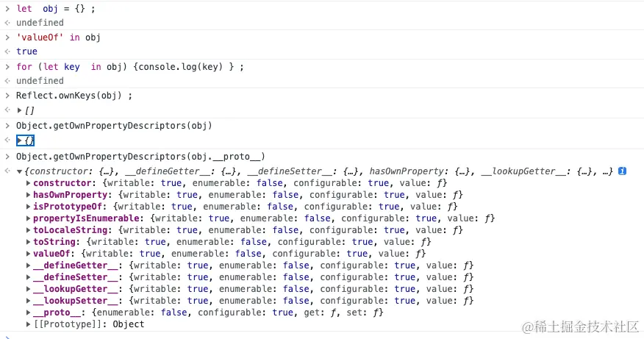Screen dimensions: 644x339
Task: Expand the __lookupSetter__ descriptor row
Action: tap(29, 301)
